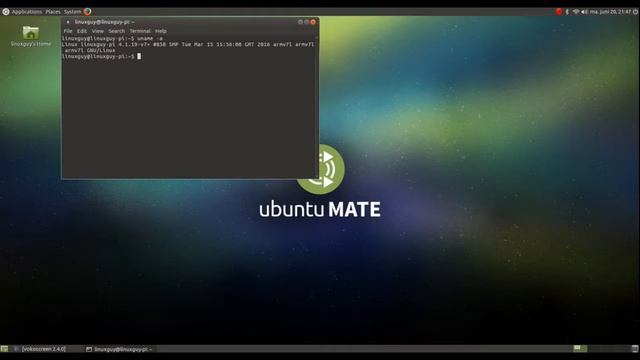Click the power/session icon at top right
This screenshot has width=640, height=360.
[636, 12]
